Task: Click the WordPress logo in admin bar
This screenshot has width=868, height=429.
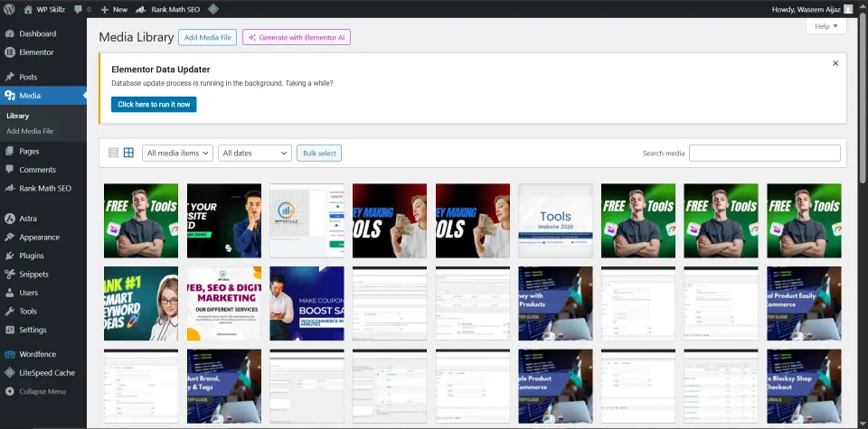Action: pos(9,9)
